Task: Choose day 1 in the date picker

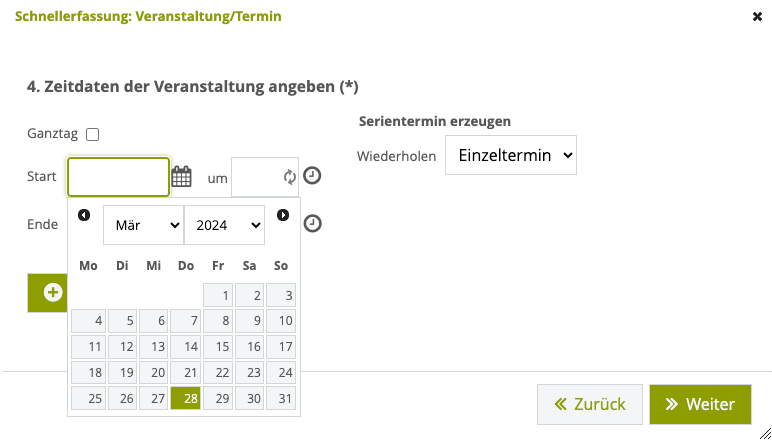Action: tap(218, 295)
